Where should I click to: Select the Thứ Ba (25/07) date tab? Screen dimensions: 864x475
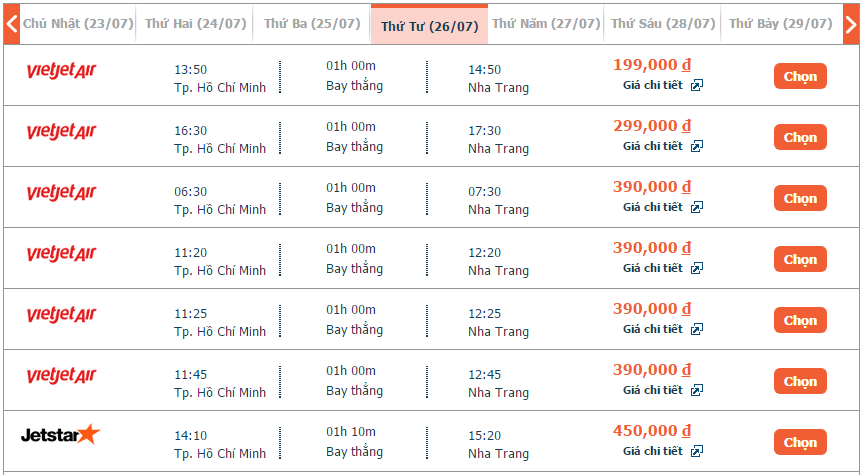[x=312, y=24]
